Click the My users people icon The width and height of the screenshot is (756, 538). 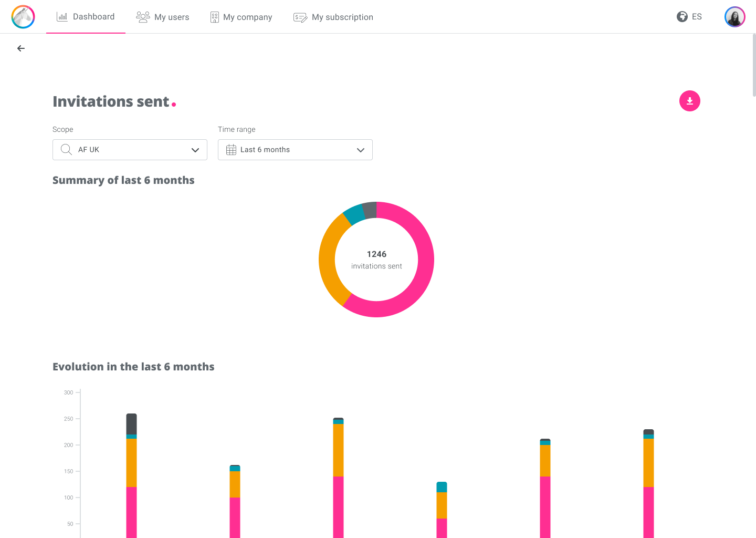(143, 17)
